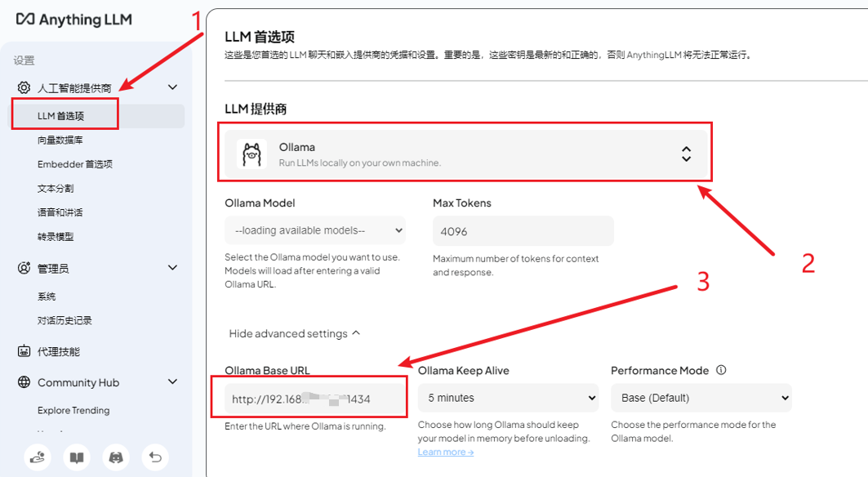Open the Discord icon in footer
Image resolution: width=868 pixels, height=477 pixels.
pos(116,457)
